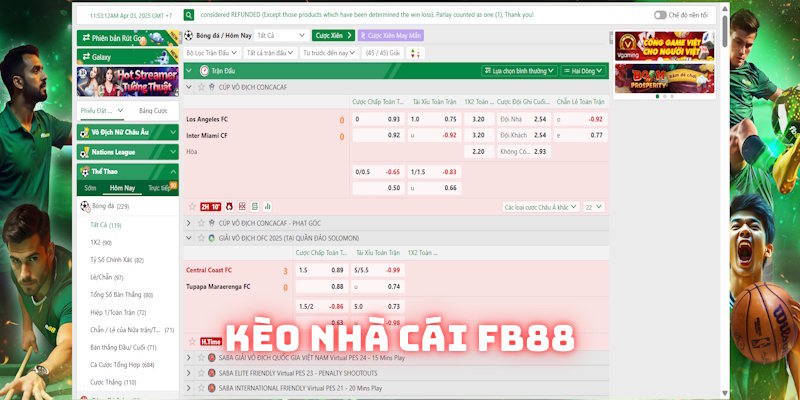This screenshot has width=800, height=400.
Task: Click the Cược Xiên May Mắn button
Action: tap(391, 35)
